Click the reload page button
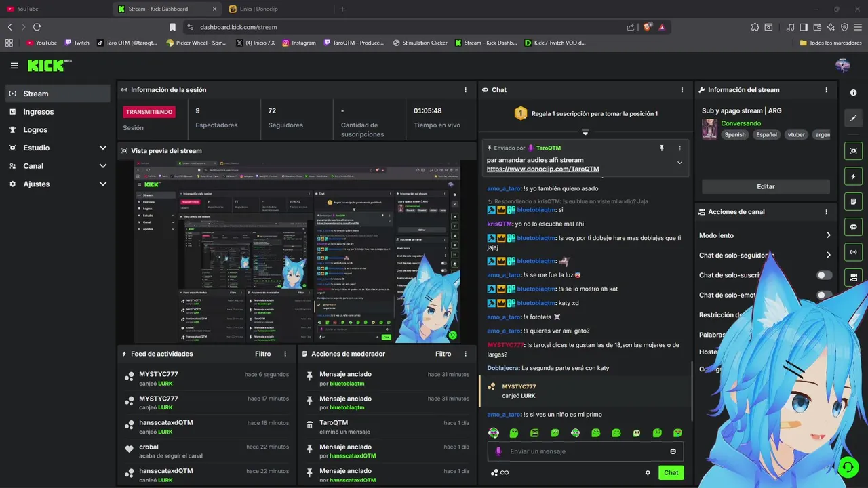The height and width of the screenshot is (488, 868). (x=37, y=27)
